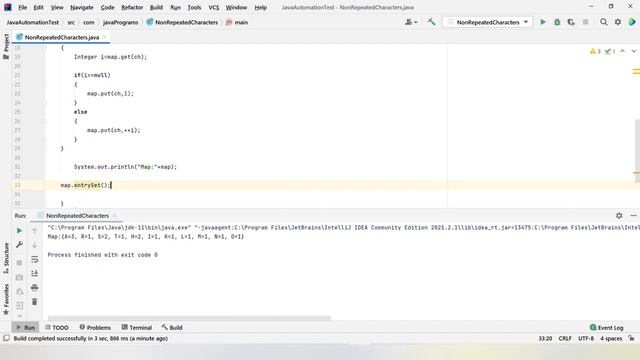The height and width of the screenshot is (360, 640).
Task: Open the Tools menu
Action: pos(194,7)
